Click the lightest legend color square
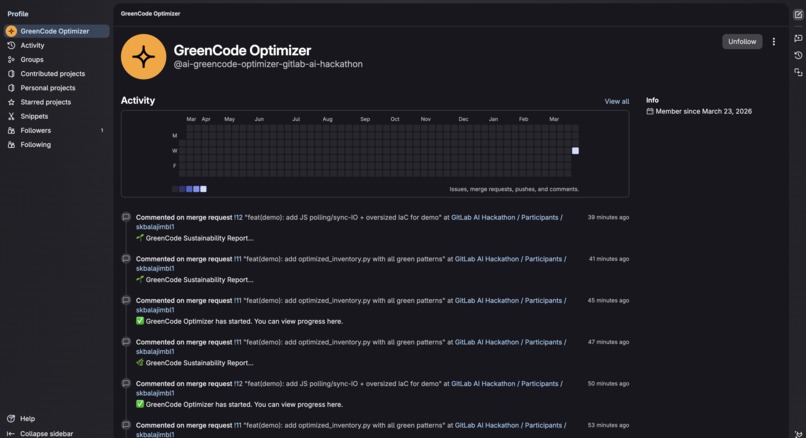 pyautogui.click(x=204, y=189)
